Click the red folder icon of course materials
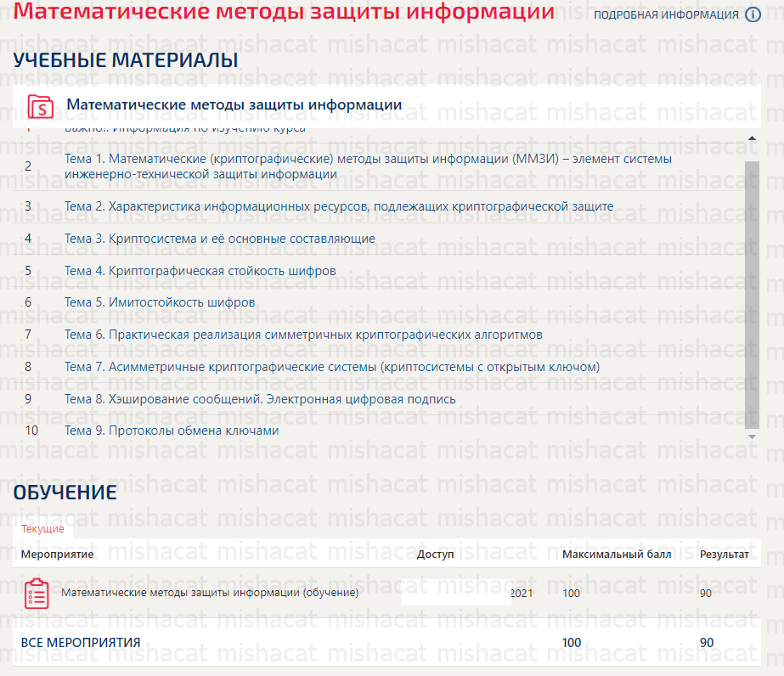The image size is (784, 676). point(41,106)
